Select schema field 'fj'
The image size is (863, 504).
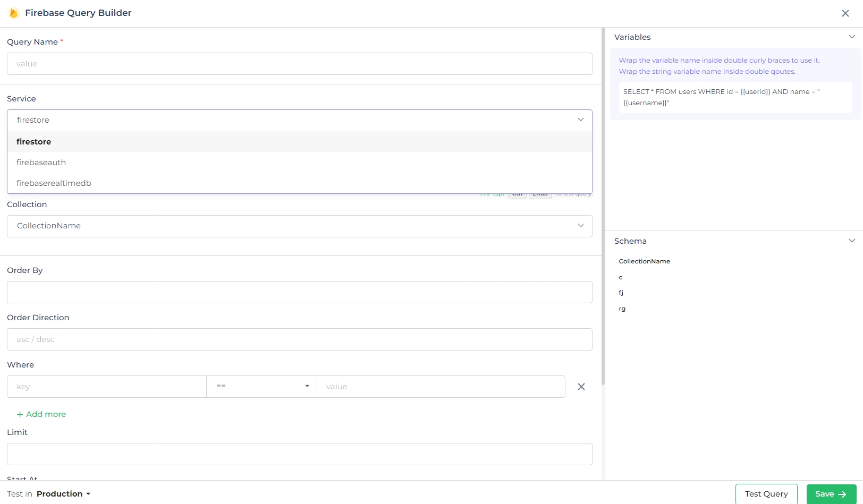click(x=621, y=293)
